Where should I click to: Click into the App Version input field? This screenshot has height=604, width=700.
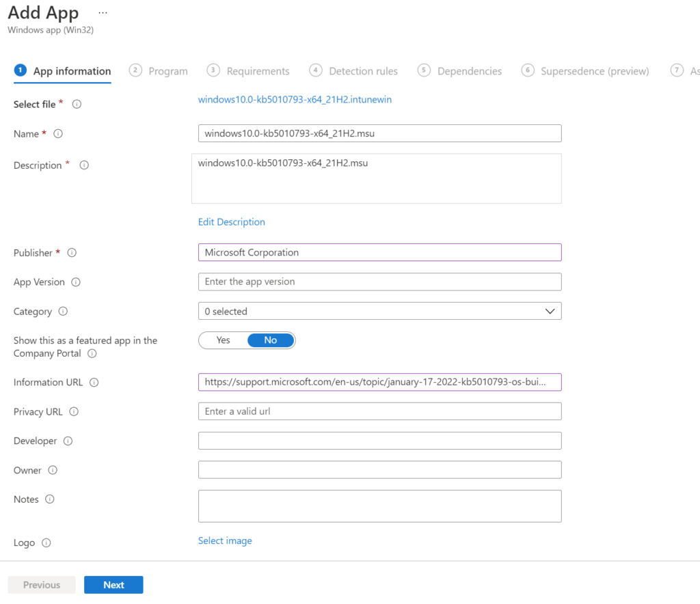click(x=380, y=282)
